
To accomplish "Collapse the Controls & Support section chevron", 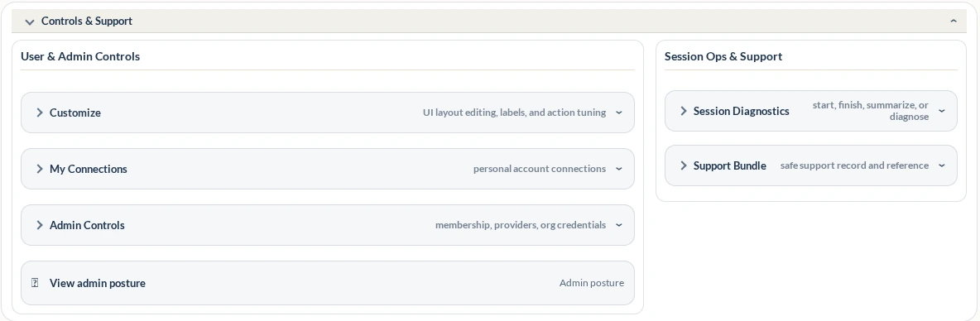I will click(29, 22).
